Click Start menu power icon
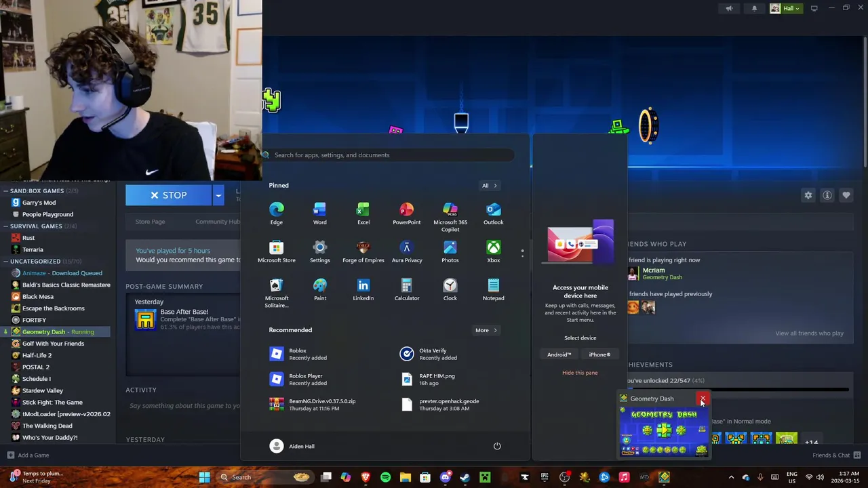 pos(497,446)
